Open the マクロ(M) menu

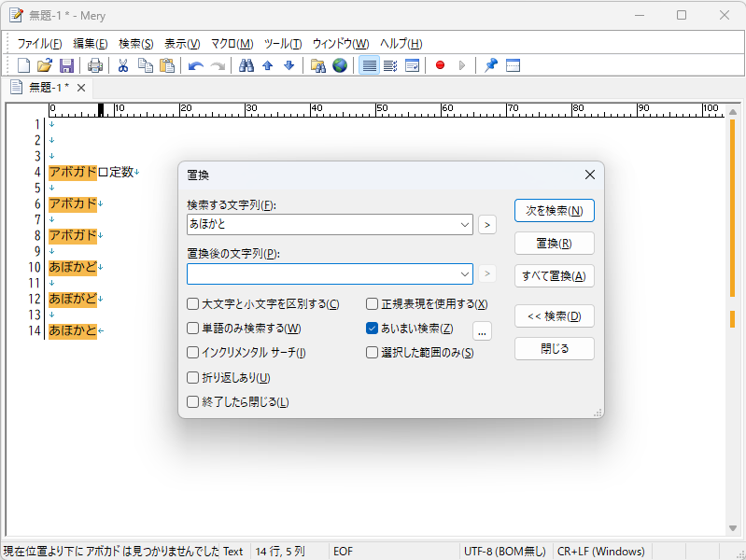(232, 44)
